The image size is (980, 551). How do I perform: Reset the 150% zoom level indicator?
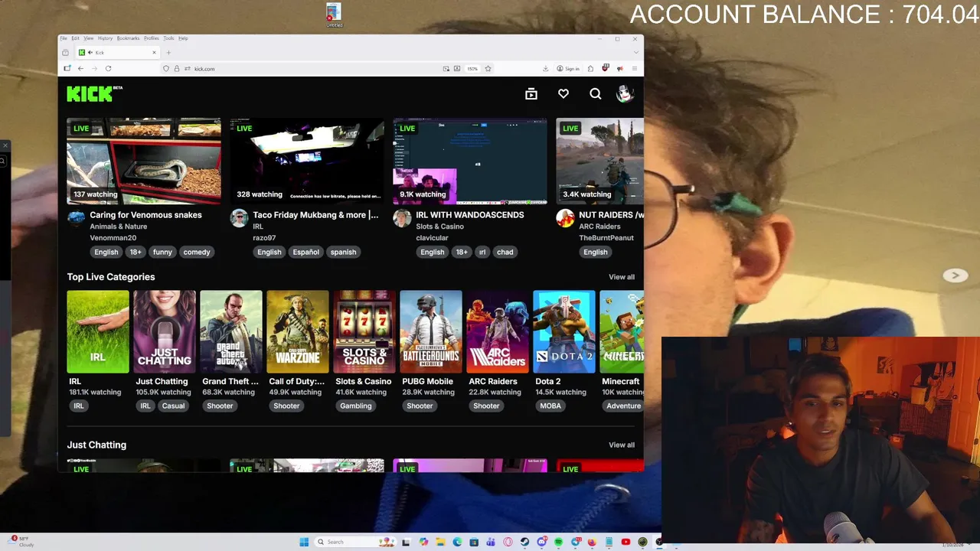tap(472, 69)
